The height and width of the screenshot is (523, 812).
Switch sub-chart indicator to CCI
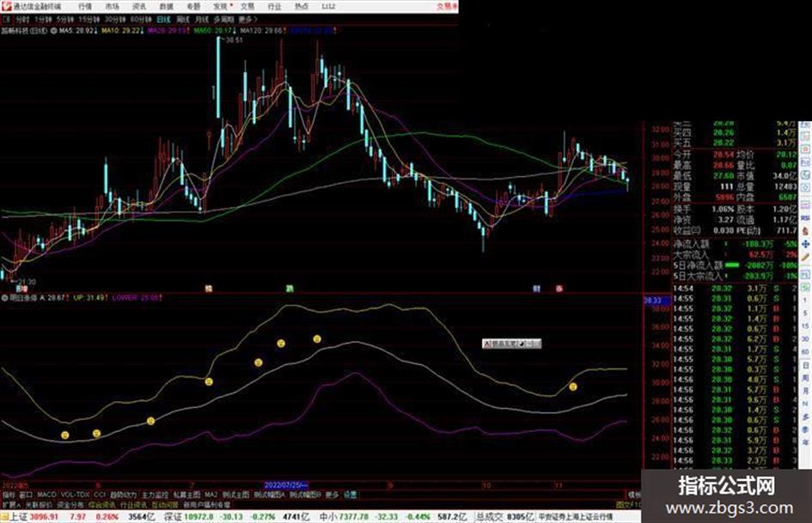coord(100,495)
